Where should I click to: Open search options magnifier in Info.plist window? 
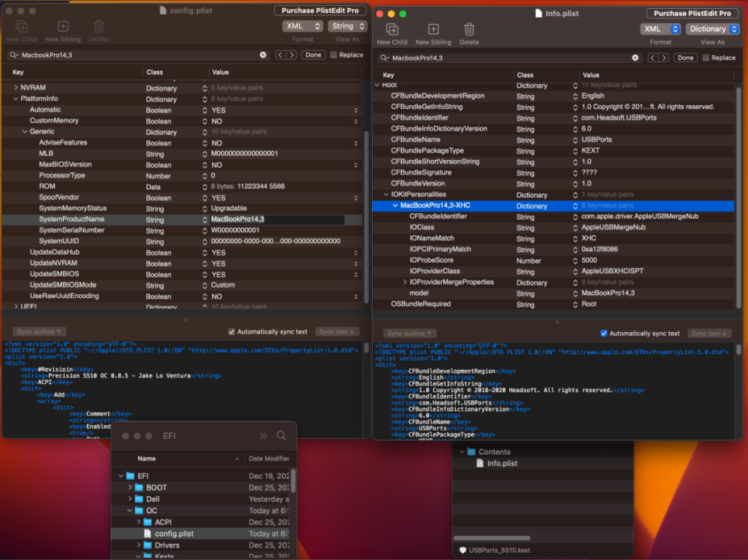[384, 58]
